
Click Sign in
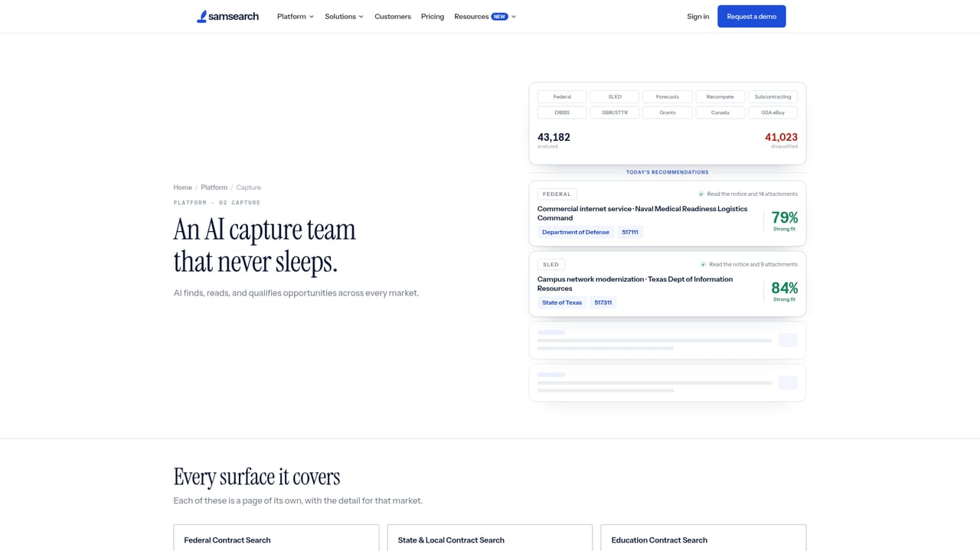(698, 16)
